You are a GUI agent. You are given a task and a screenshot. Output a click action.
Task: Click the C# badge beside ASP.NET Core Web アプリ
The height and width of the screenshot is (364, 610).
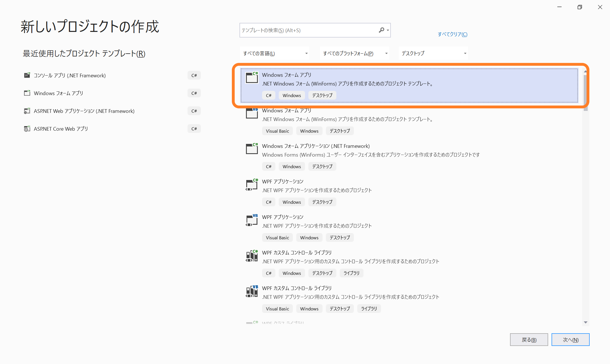[194, 129]
